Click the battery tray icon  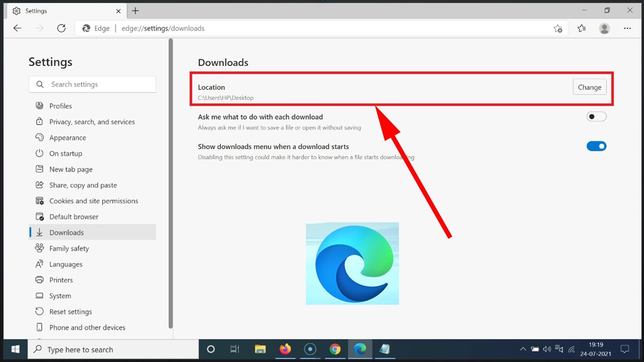pyautogui.click(x=535, y=349)
